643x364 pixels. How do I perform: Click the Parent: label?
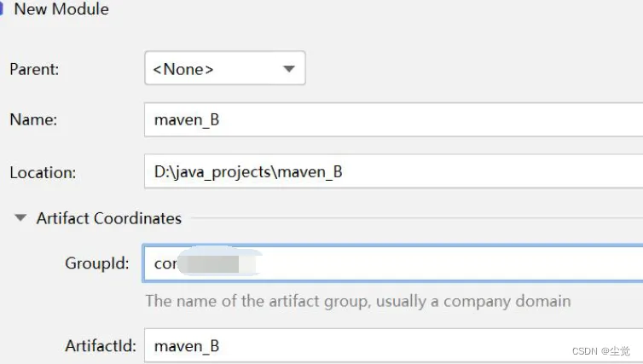(x=34, y=69)
